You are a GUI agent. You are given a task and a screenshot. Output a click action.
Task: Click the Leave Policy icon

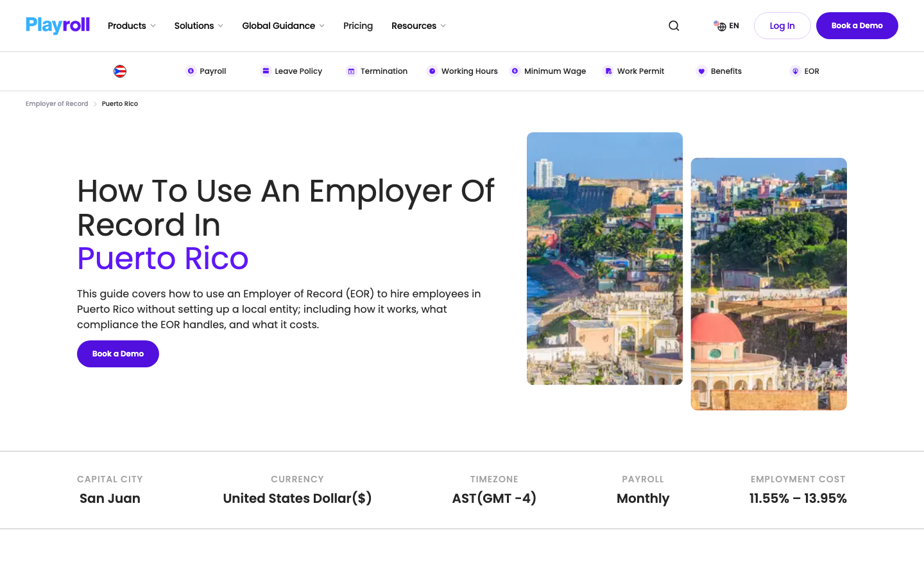pos(266,71)
